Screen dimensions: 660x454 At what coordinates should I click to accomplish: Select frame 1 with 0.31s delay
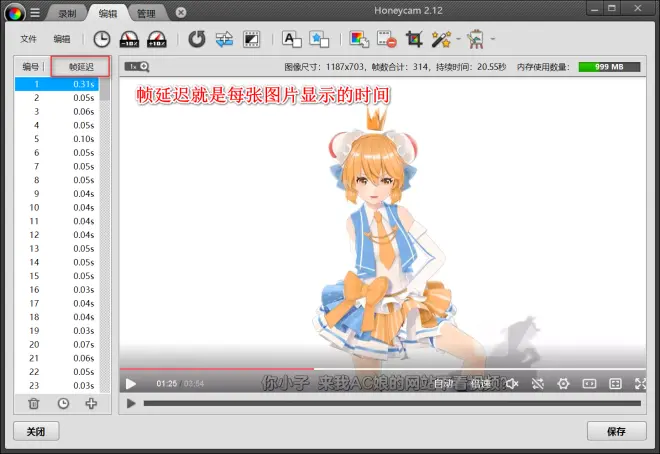pos(57,84)
